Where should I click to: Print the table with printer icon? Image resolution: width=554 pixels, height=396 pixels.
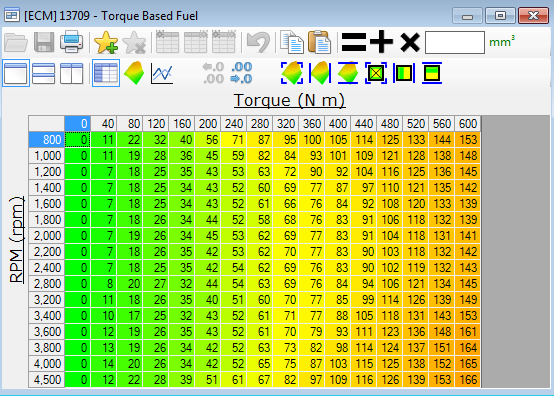tap(72, 42)
